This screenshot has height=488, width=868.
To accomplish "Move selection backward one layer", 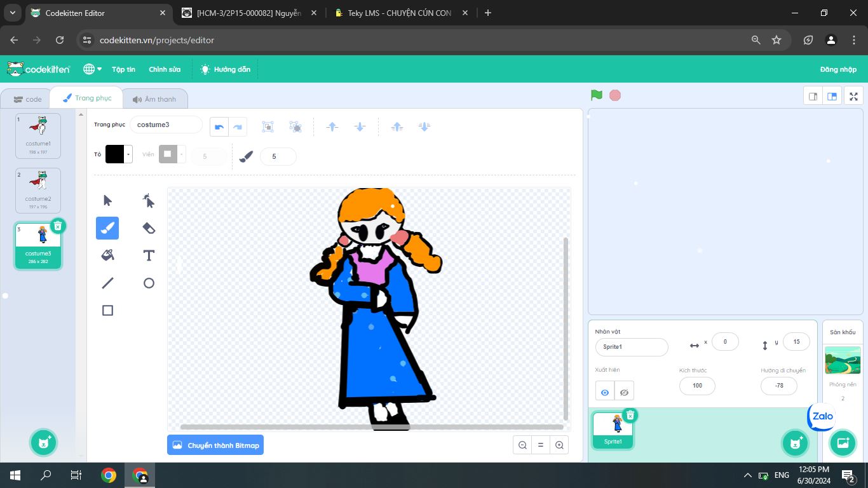I will [360, 126].
